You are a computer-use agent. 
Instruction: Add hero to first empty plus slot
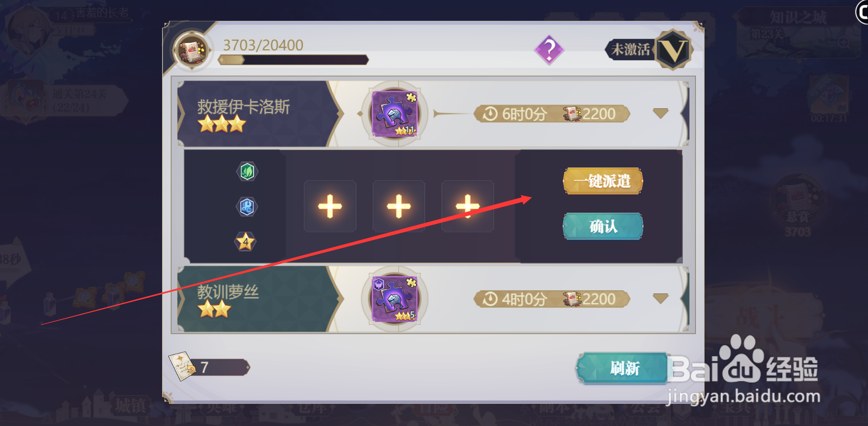click(x=330, y=206)
